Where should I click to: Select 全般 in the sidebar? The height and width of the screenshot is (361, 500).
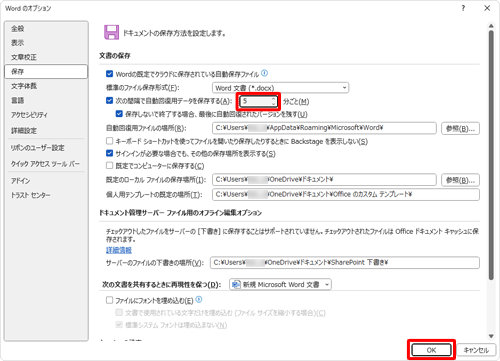[x=17, y=29]
